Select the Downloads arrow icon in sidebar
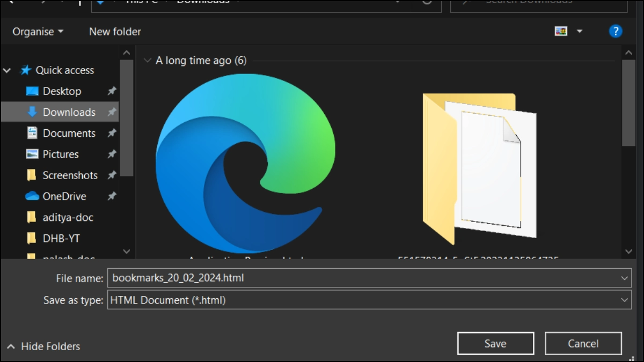The image size is (644, 362). [x=32, y=112]
